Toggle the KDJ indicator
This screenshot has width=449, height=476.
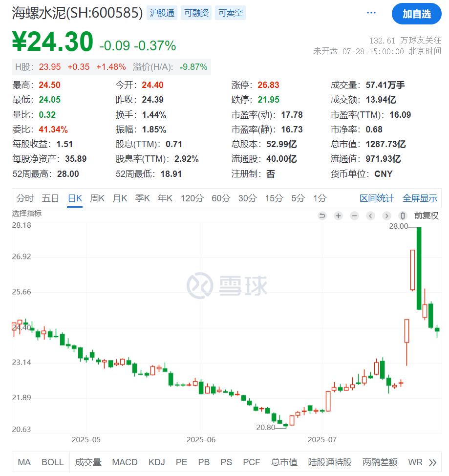pos(157,462)
